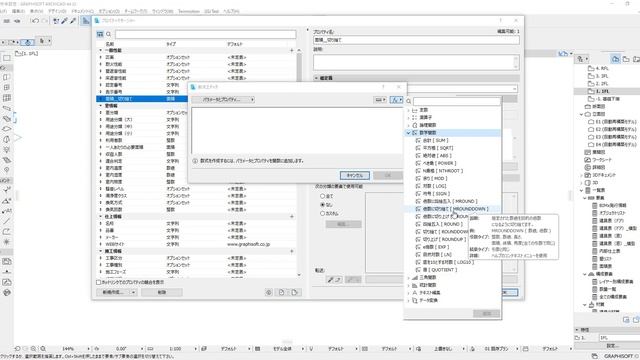Screen dimensions: 640x360
Task: Insert the POWER function
Action: click(x=439, y=163)
